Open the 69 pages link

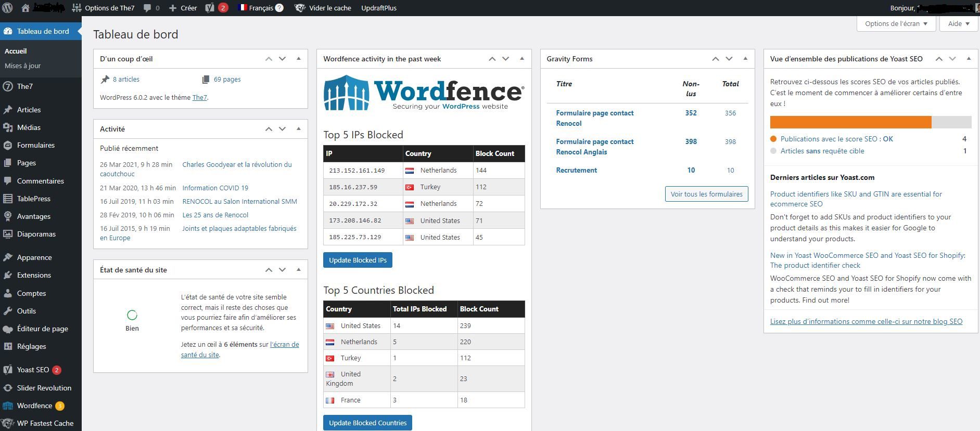pyautogui.click(x=227, y=79)
